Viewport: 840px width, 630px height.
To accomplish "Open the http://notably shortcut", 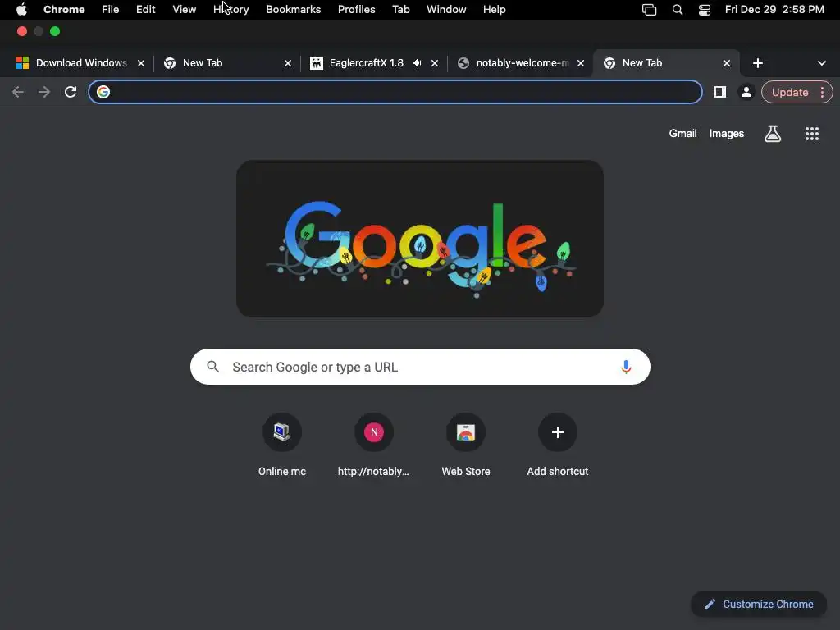I will click(x=373, y=445).
